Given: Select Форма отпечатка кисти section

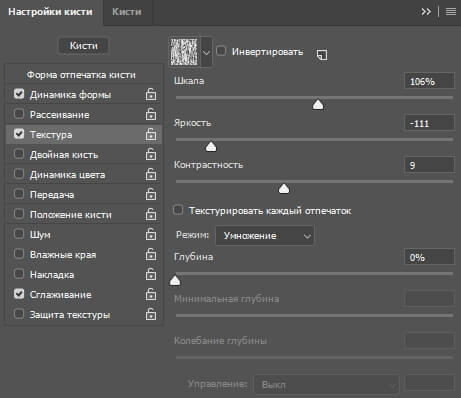Looking at the screenshot, I should 81,75.
